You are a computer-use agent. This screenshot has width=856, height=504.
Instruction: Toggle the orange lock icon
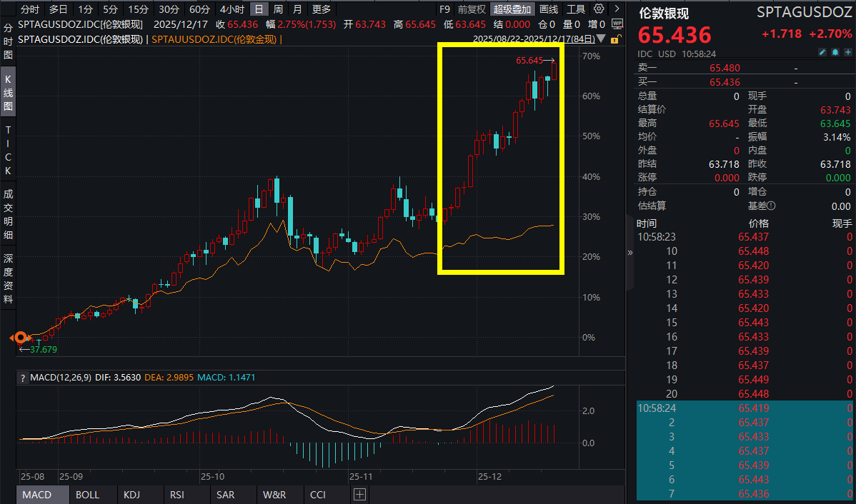614,39
